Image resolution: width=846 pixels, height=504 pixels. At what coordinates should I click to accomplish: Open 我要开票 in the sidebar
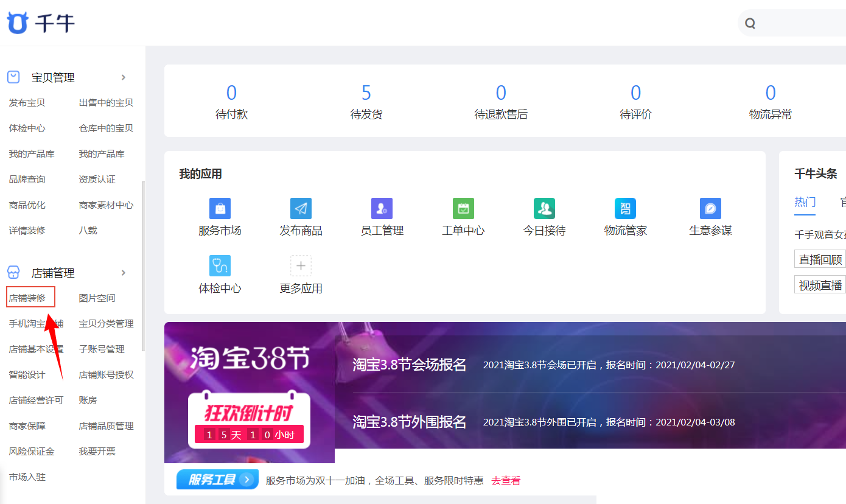coord(97,452)
